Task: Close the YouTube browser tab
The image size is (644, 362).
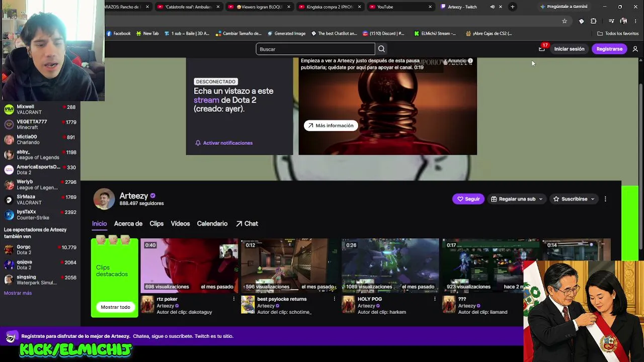Action: tap(430, 7)
